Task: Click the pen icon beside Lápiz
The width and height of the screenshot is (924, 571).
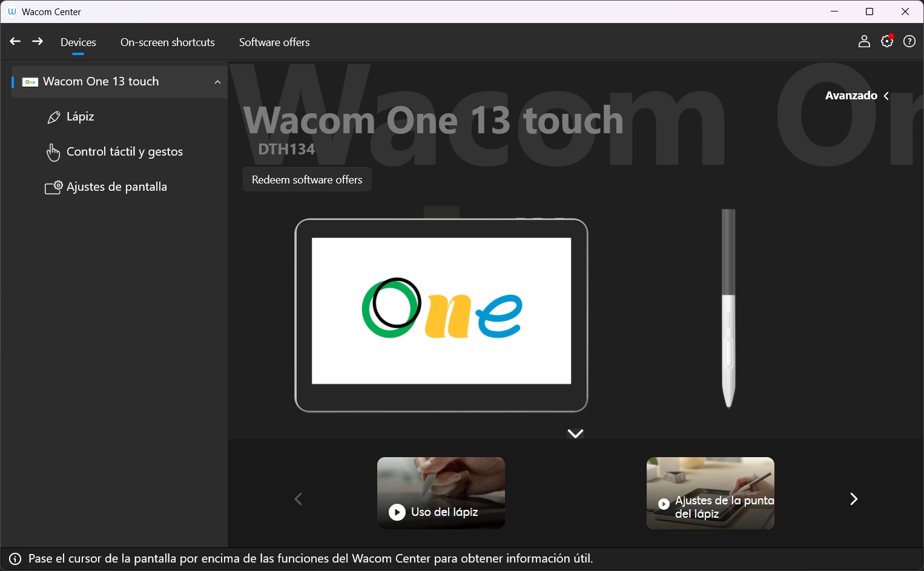Action: (x=54, y=117)
